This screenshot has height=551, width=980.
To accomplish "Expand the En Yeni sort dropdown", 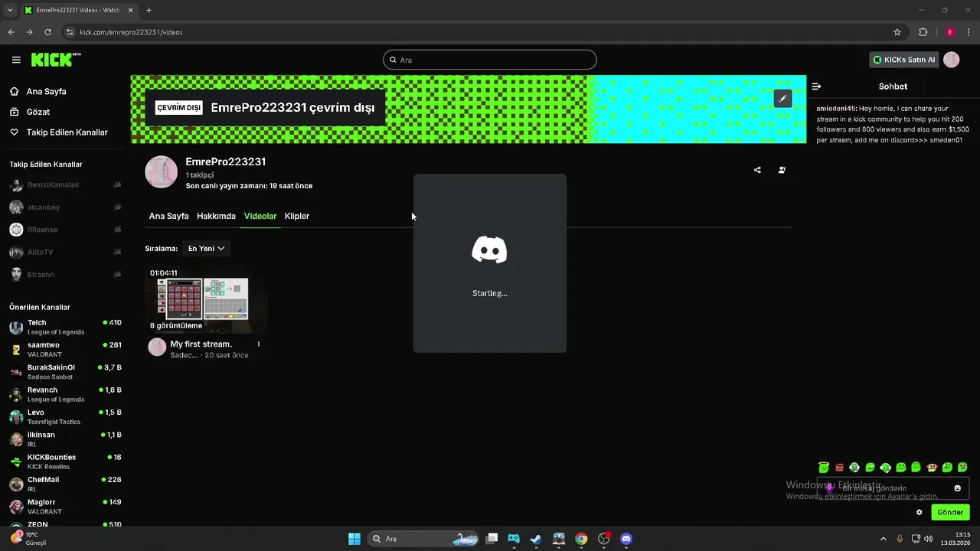I will (x=206, y=249).
